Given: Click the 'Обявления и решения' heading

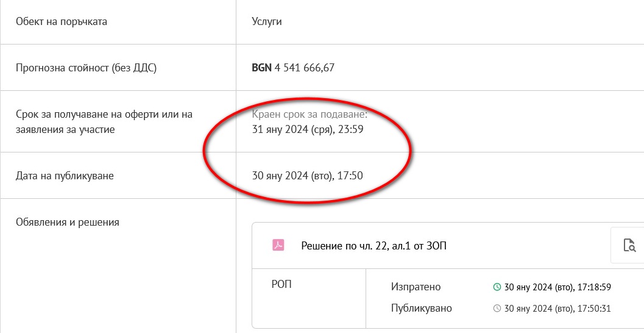Looking at the screenshot, I should pos(67,222).
